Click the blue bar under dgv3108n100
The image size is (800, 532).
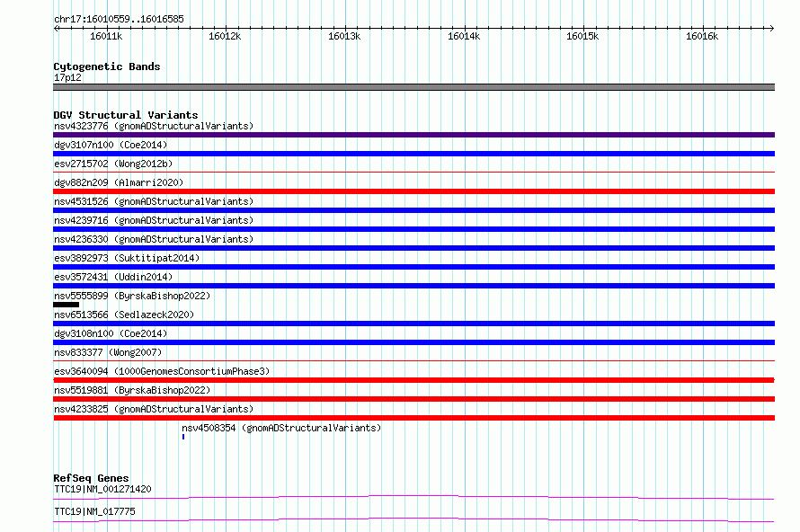(x=413, y=342)
